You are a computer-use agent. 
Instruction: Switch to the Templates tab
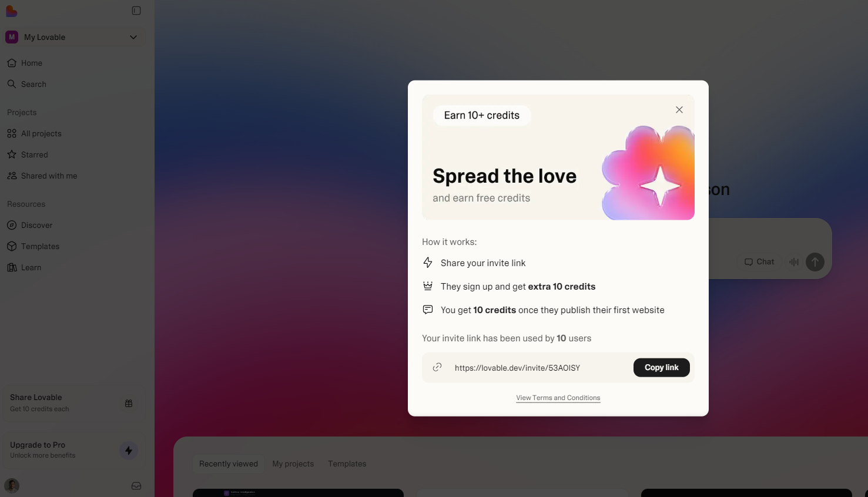347,464
